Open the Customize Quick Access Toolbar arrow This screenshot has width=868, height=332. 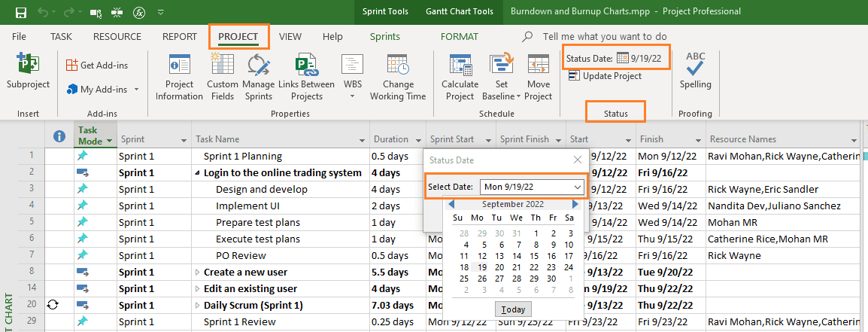160,11
